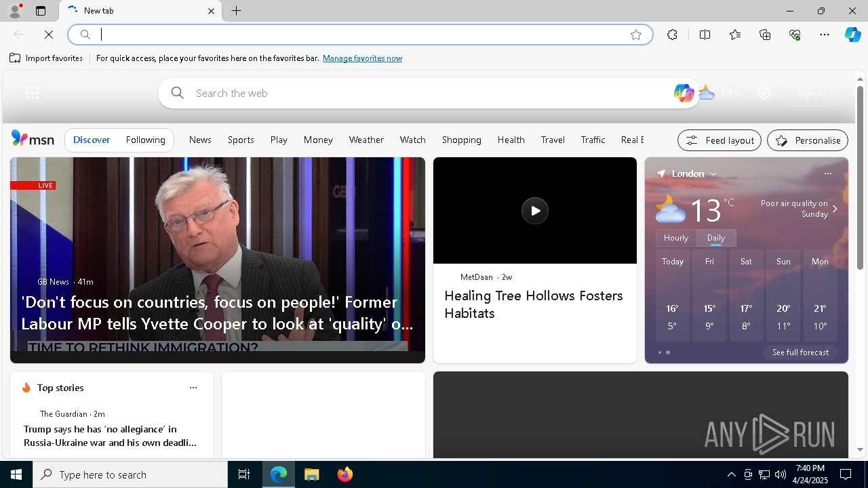868x488 pixels.
Task: Launch Firefox from taskbar
Action: click(345, 474)
